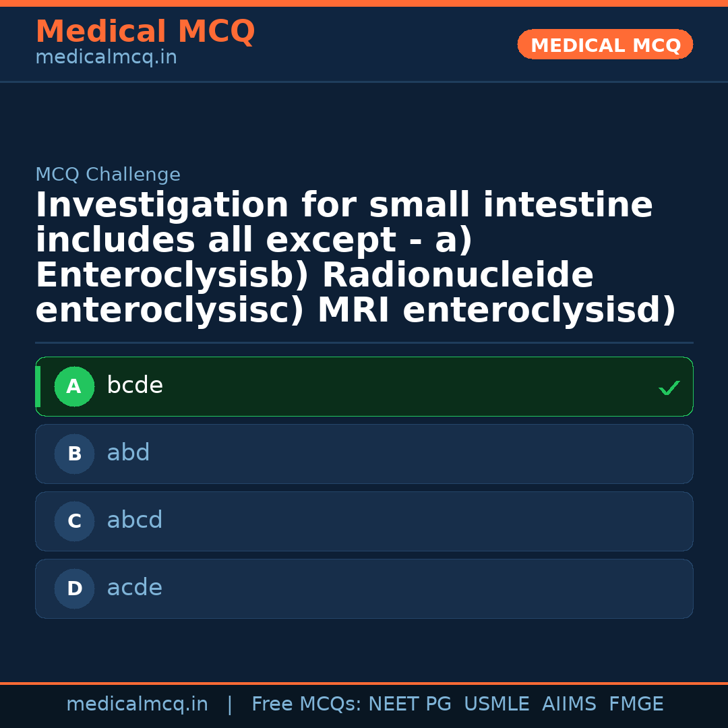Click the green checkmark on answer A

click(669, 387)
